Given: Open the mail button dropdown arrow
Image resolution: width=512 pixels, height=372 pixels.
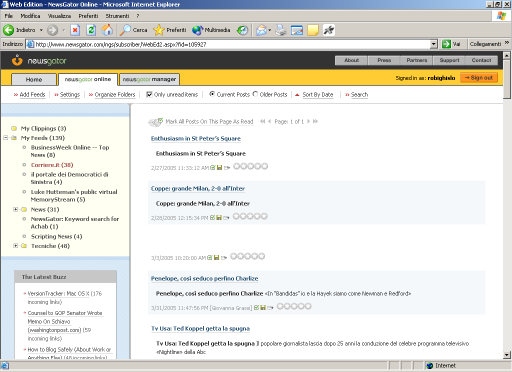Looking at the screenshot, I should point(269,30).
